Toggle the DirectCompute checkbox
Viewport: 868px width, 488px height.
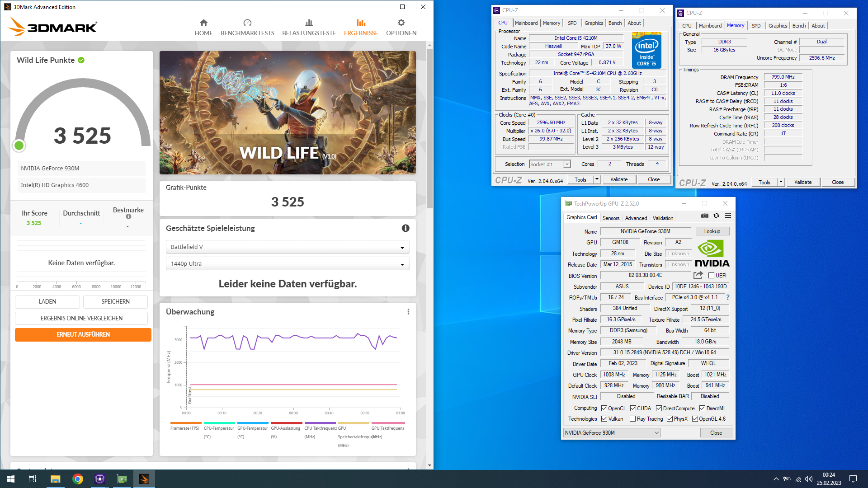click(x=659, y=408)
